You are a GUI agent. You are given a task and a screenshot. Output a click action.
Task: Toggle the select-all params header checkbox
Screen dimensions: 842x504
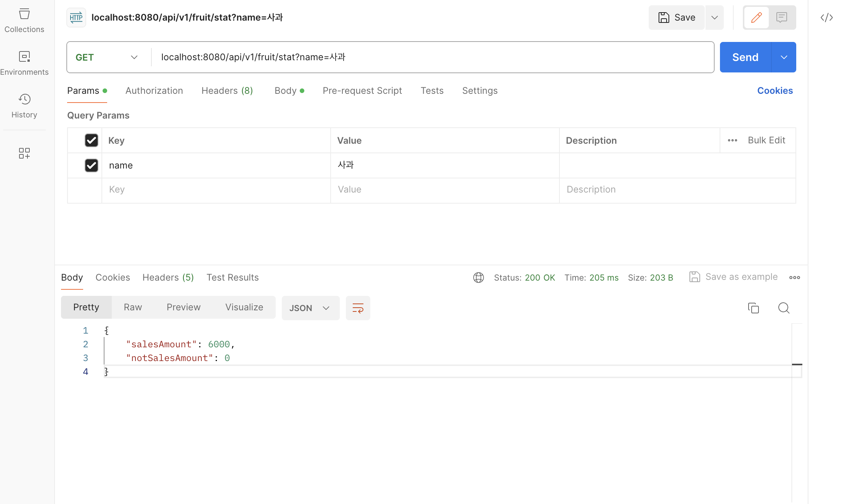coord(91,140)
